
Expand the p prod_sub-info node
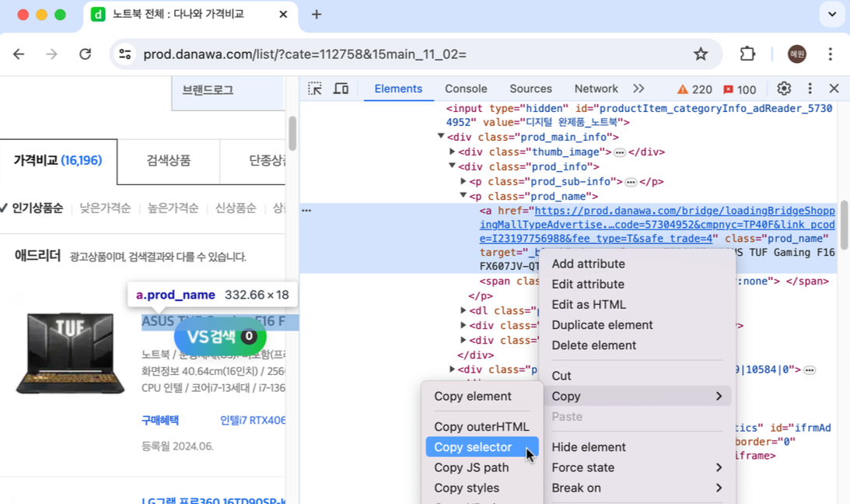click(x=463, y=181)
